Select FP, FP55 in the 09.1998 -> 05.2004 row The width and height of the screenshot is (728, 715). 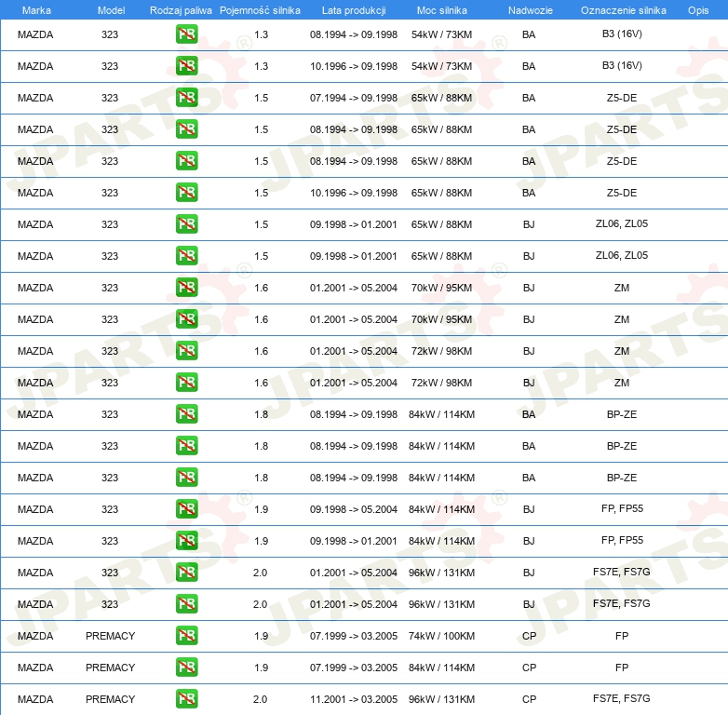click(x=622, y=509)
